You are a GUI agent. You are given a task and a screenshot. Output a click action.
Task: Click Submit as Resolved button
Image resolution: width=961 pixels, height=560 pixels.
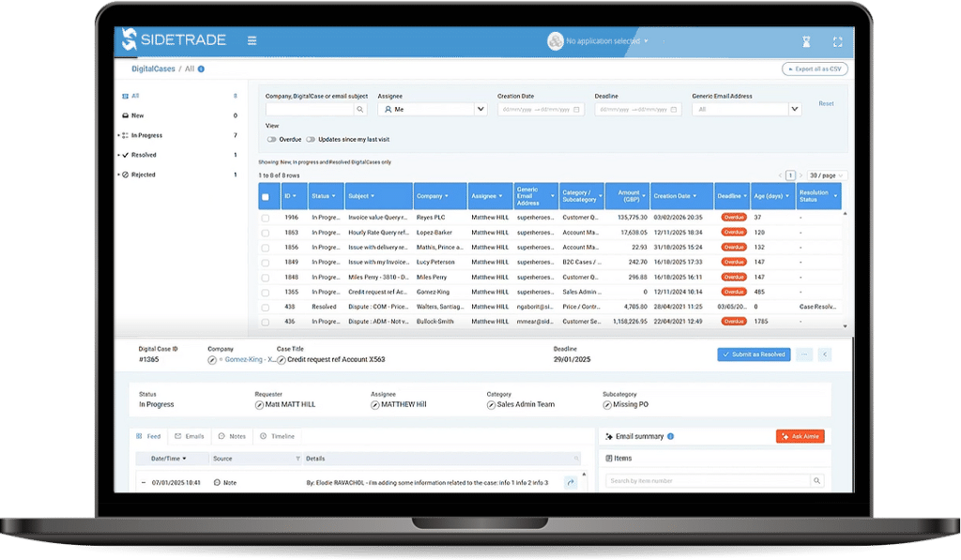[x=754, y=355]
